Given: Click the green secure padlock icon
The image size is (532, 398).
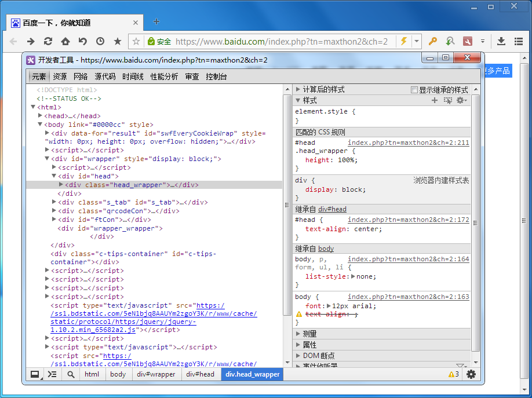Looking at the screenshot, I should click(151, 41).
